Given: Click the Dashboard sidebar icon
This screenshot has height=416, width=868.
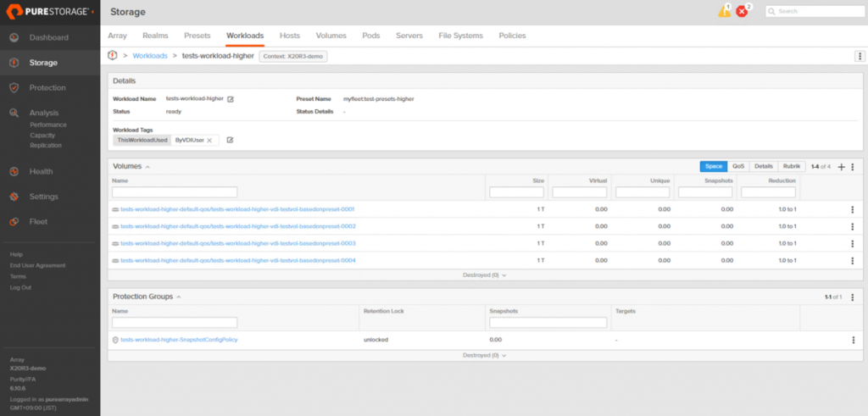Looking at the screenshot, I should 14,37.
